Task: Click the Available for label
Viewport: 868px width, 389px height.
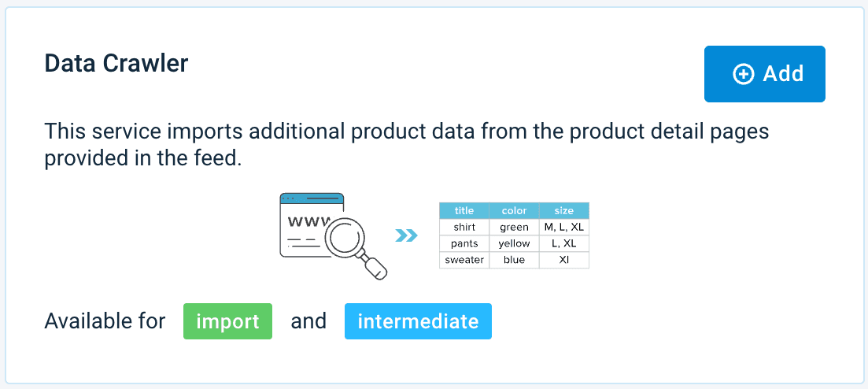Action: [105, 321]
